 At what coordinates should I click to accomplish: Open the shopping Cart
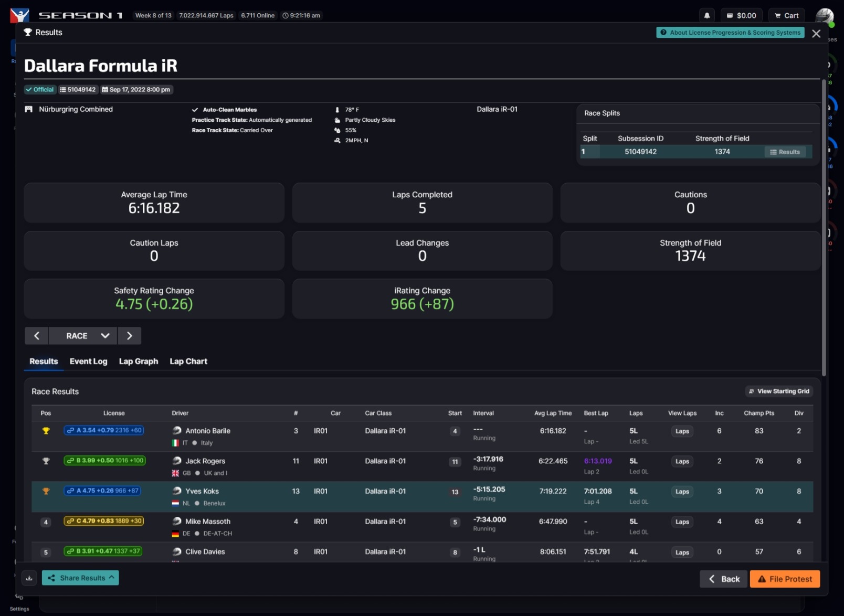coord(786,16)
